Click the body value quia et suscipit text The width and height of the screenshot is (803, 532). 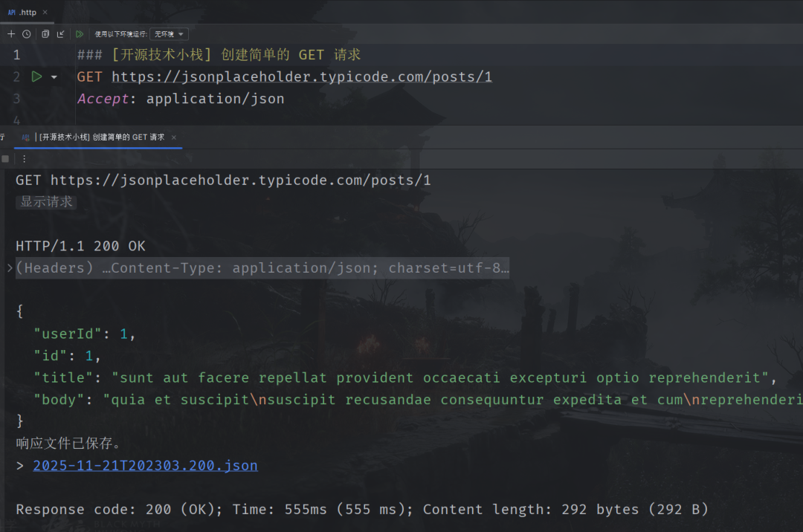point(453,400)
